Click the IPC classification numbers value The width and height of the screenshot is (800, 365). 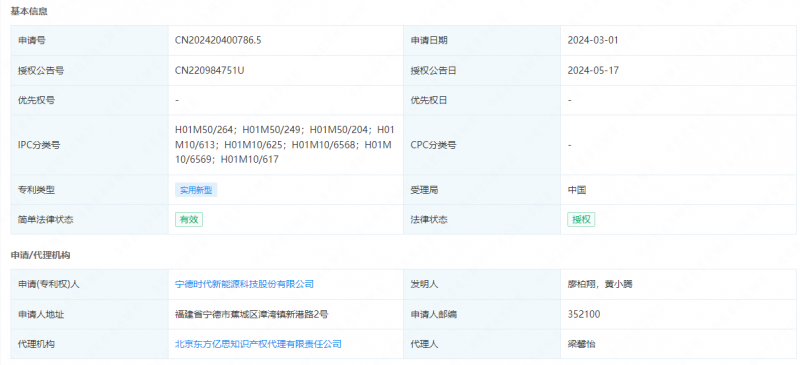285,145
